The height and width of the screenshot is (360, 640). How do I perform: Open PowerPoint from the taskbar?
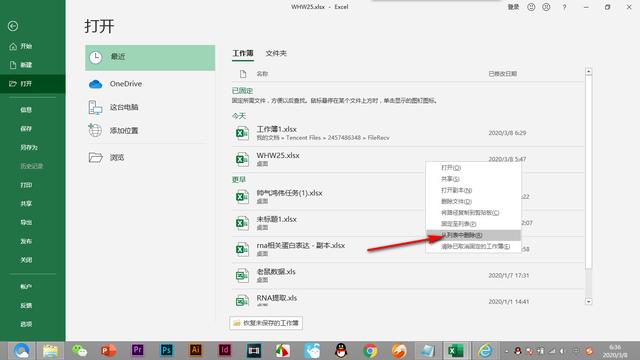click(109, 351)
